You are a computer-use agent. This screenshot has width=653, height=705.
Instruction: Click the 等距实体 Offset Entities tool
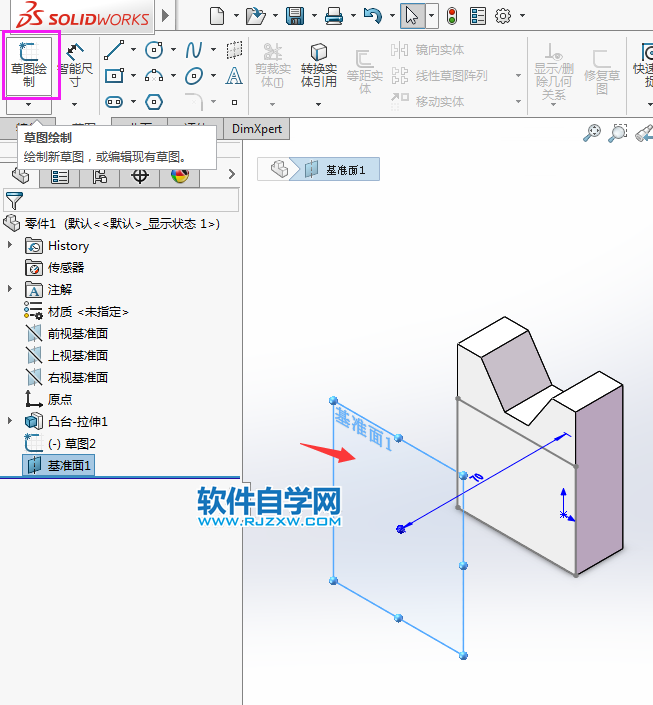pos(364,72)
